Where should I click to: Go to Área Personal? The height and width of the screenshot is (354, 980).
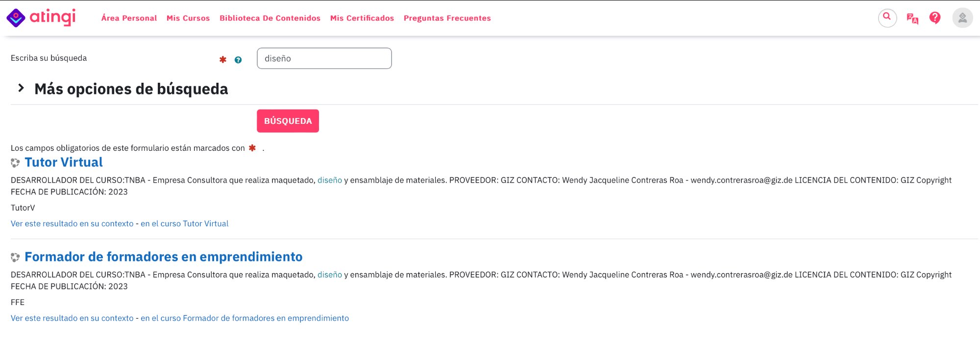(129, 18)
